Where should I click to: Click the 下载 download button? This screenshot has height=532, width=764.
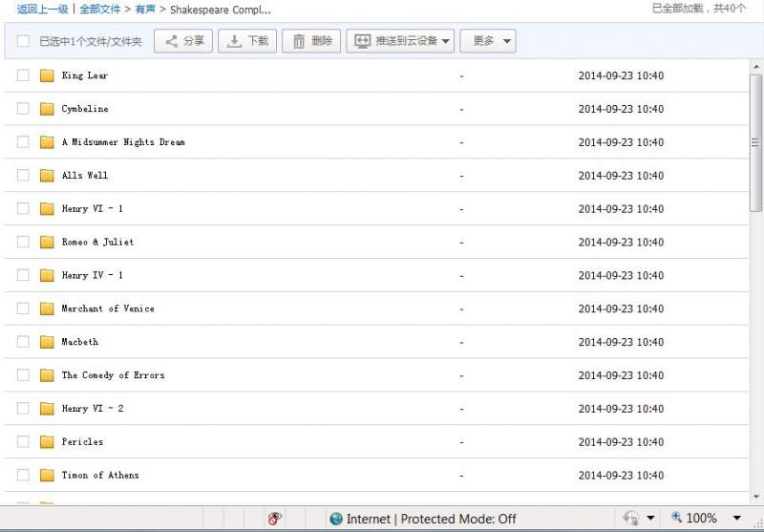click(x=247, y=41)
